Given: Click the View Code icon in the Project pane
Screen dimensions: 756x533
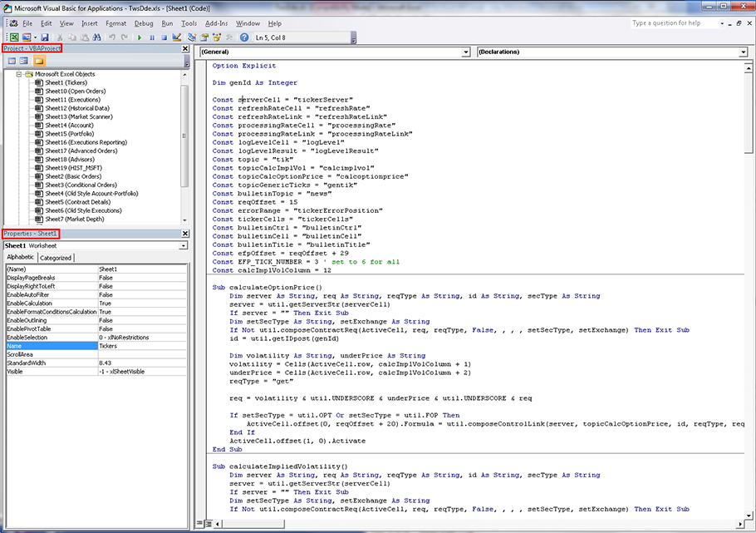Looking at the screenshot, I should (x=12, y=61).
